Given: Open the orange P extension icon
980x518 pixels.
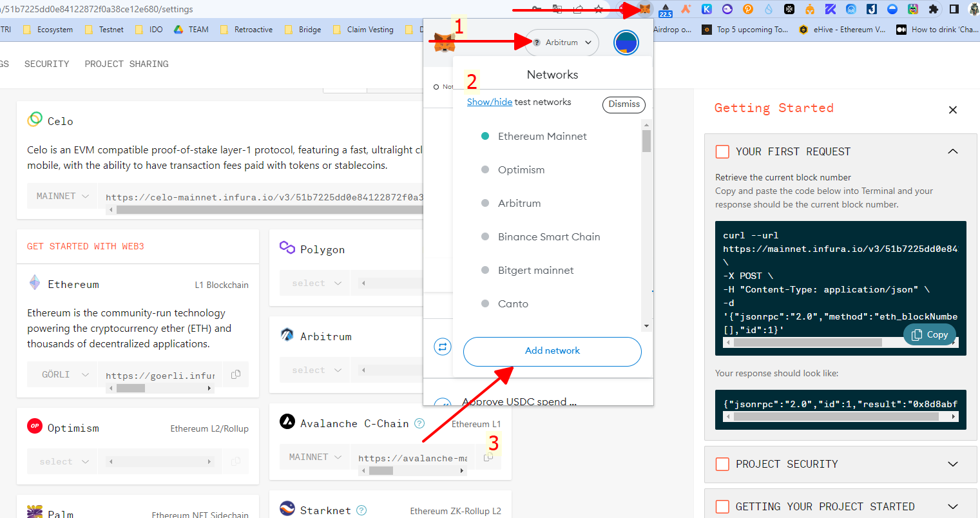Looking at the screenshot, I should click(x=748, y=9).
